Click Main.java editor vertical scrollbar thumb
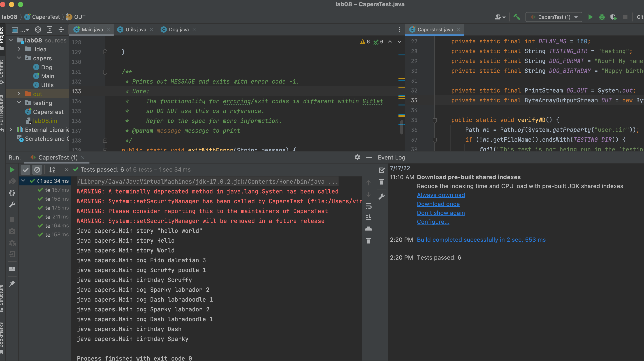This screenshot has height=361, width=644. click(402, 127)
